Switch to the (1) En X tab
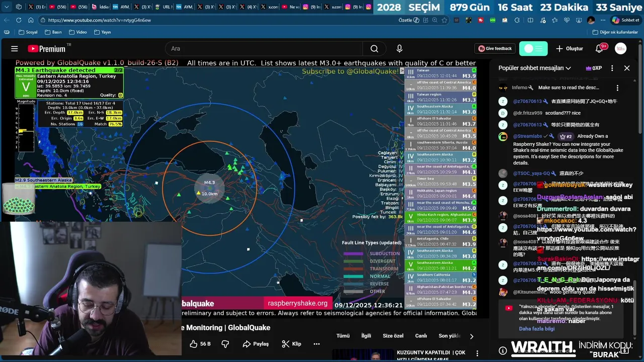Viewport: 644px width, 362px height. tap(37, 7)
